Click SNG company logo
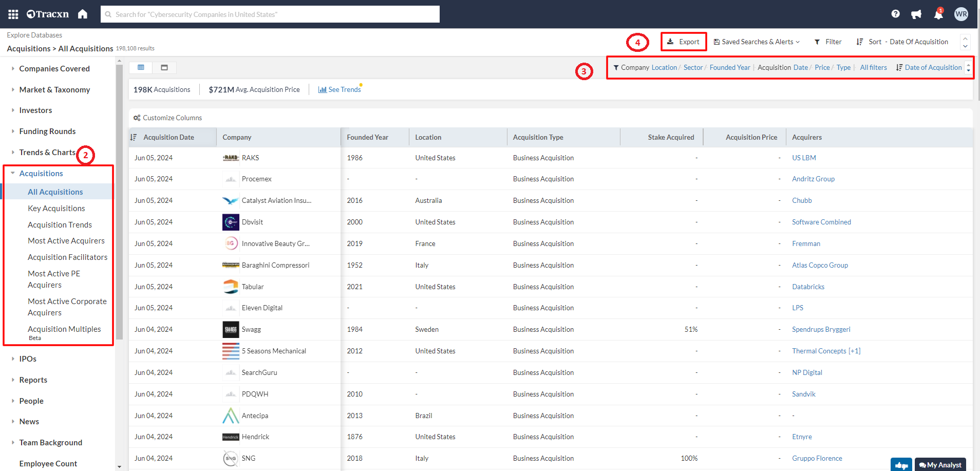Image resolution: width=980 pixels, height=471 pixels. click(231, 458)
